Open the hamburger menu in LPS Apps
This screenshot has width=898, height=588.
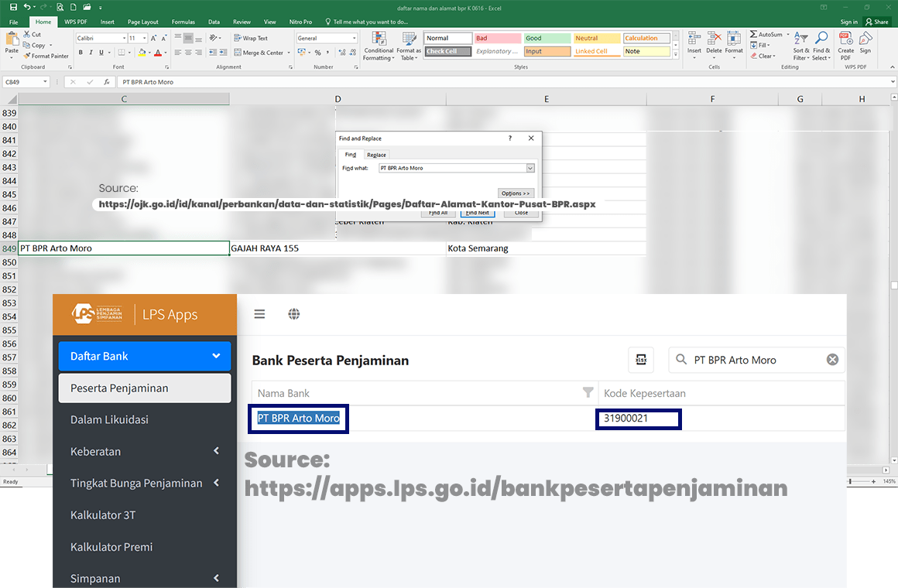coord(259,314)
